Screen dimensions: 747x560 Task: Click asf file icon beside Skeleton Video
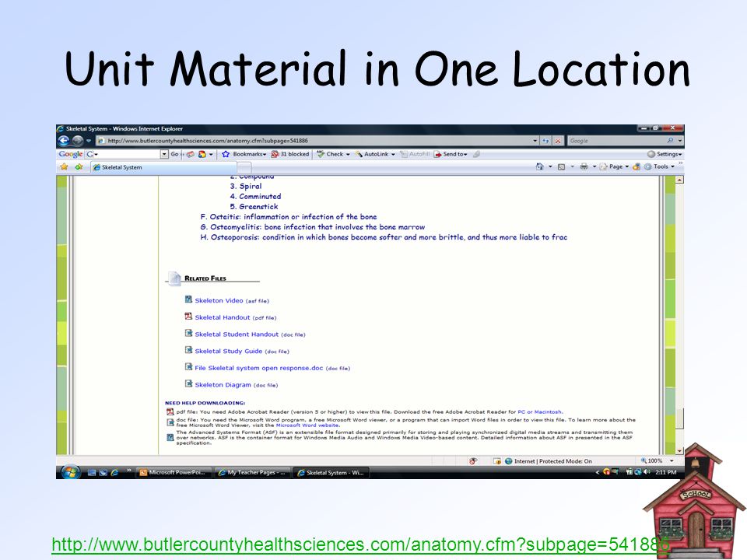pos(188,299)
